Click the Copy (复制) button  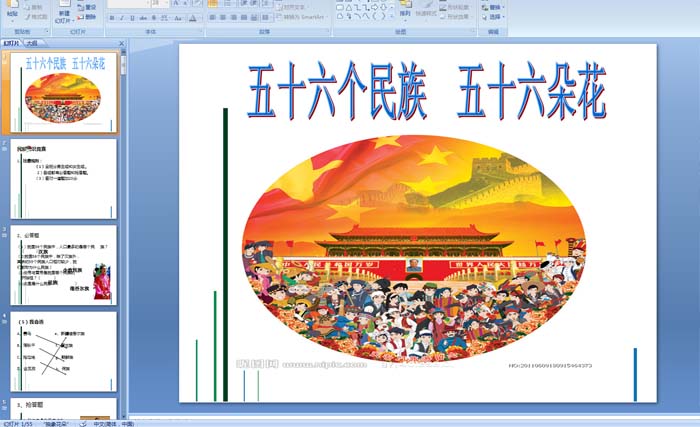point(35,8)
